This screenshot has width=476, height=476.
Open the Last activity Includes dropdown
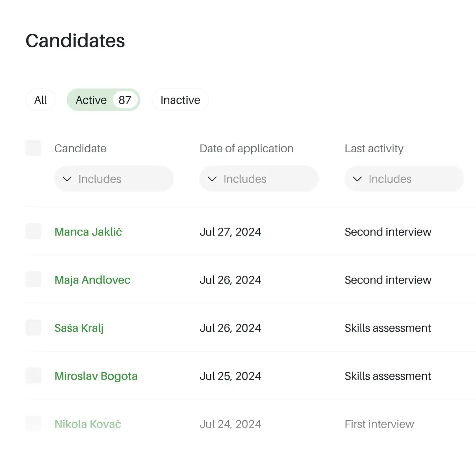tap(404, 179)
